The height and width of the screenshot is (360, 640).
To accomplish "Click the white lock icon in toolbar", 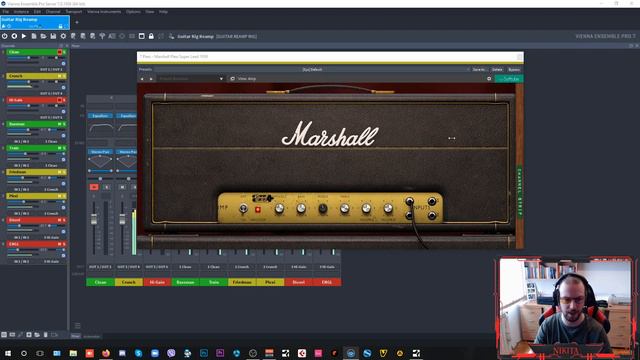I will pyautogui.click(x=151, y=36).
